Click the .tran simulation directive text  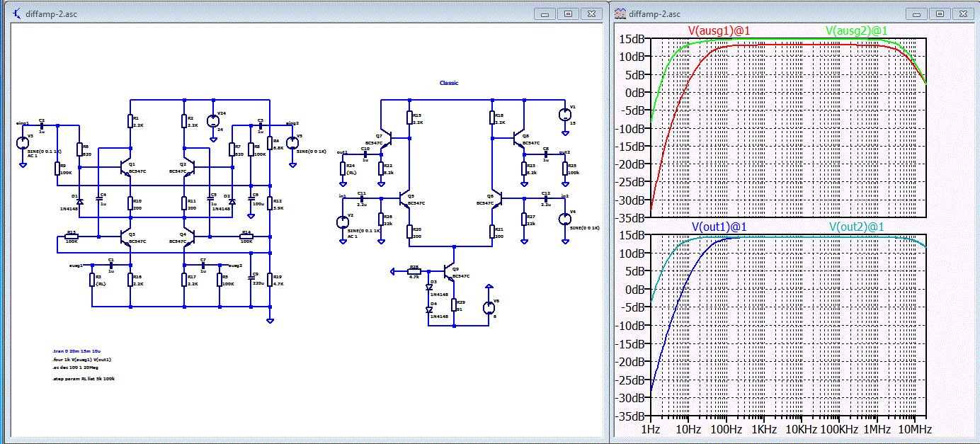click(x=76, y=351)
